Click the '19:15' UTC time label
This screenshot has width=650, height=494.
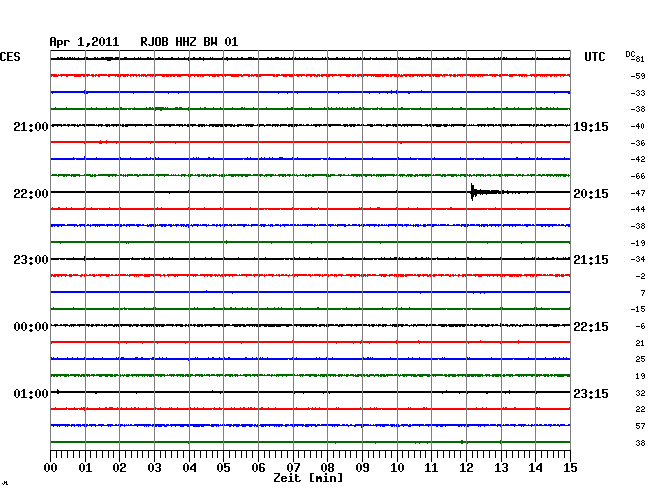(591, 126)
